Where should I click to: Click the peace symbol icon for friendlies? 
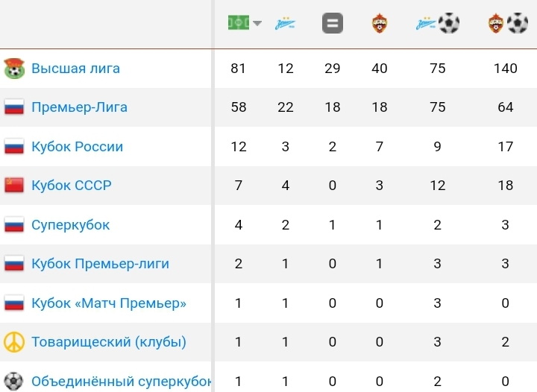tap(14, 342)
